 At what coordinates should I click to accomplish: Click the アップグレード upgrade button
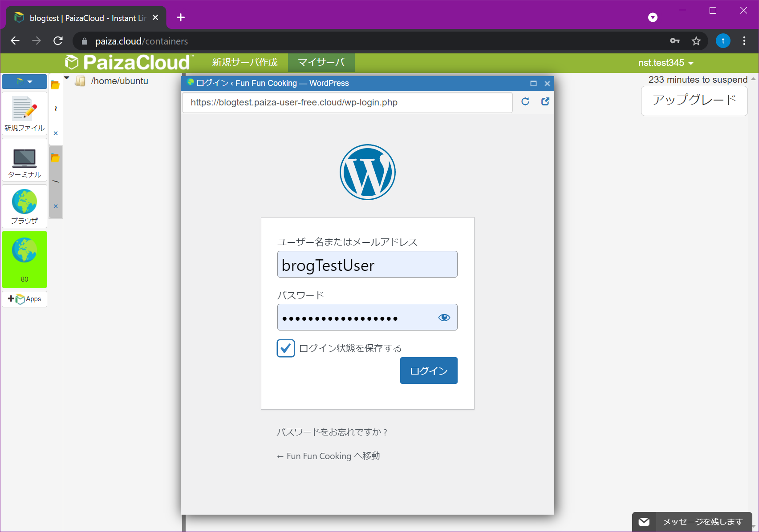pyautogui.click(x=694, y=101)
